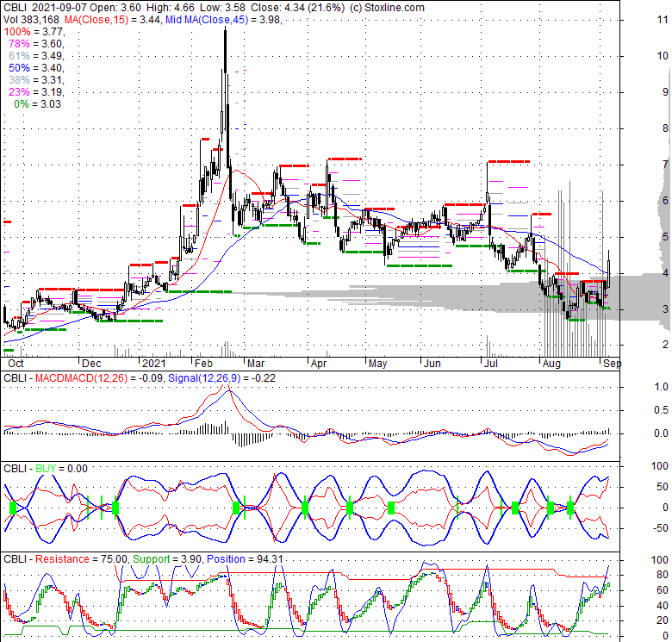Select the Open: 3.60 value

(117, 8)
